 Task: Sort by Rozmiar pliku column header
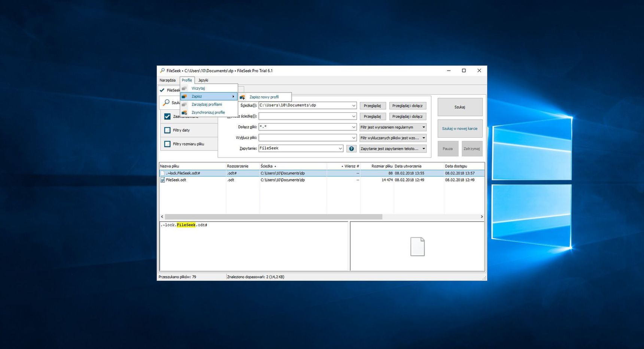coord(377,166)
